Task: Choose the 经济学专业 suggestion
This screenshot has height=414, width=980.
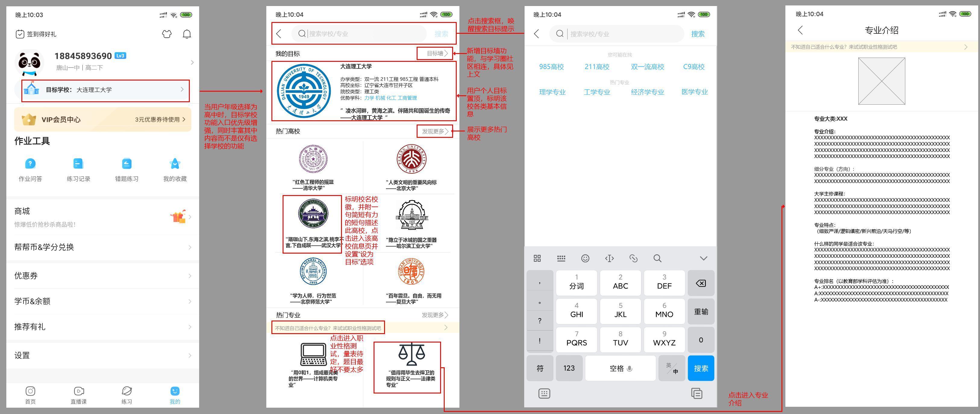Action: (647, 92)
